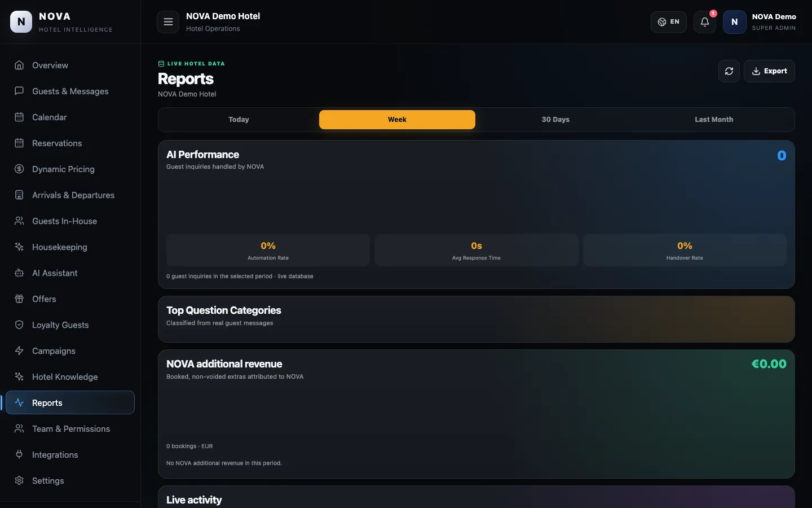This screenshot has height=508, width=812.
Task: Click the Offers gift icon
Action: tap(19, 299)
